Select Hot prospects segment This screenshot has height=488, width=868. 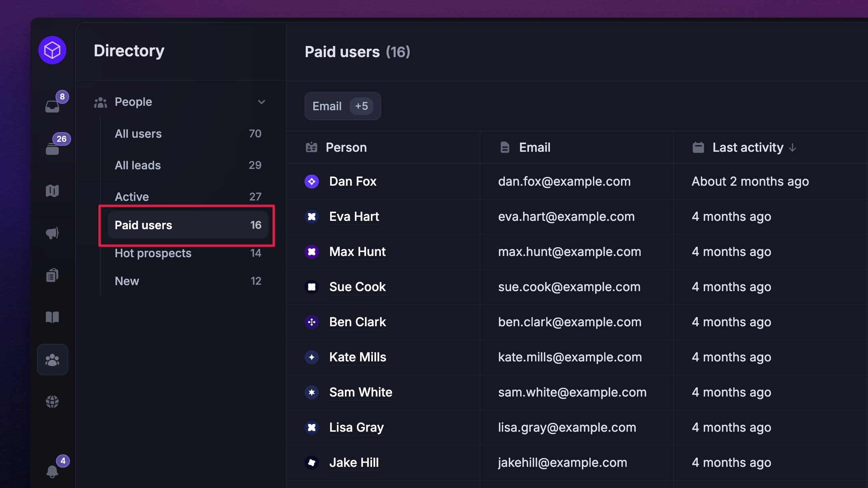coord(153,253)
